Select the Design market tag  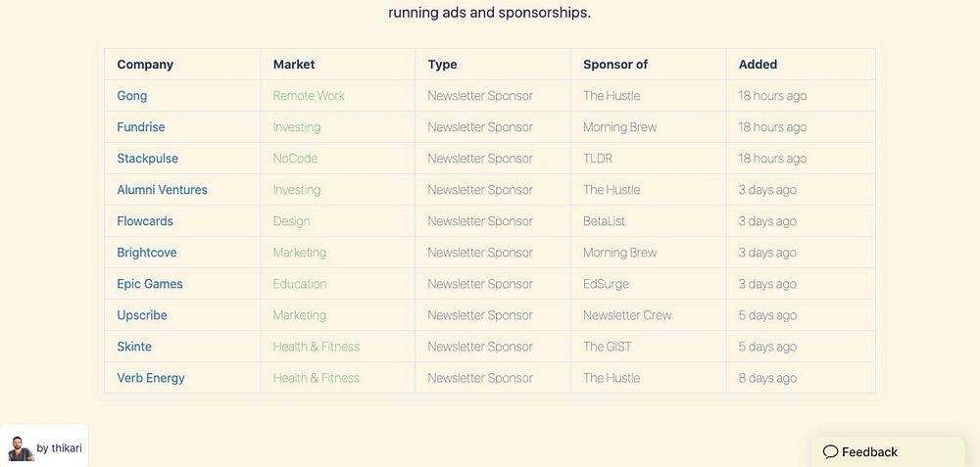(x=292, y=221)
